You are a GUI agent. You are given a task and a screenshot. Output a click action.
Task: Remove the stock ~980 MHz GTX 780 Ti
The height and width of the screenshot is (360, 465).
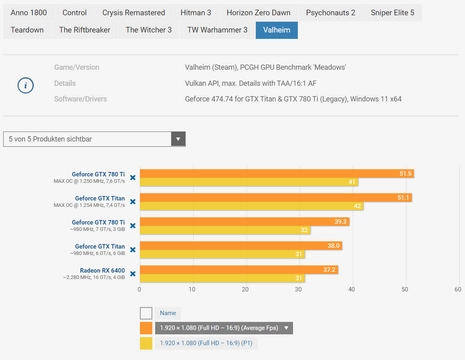133,226
